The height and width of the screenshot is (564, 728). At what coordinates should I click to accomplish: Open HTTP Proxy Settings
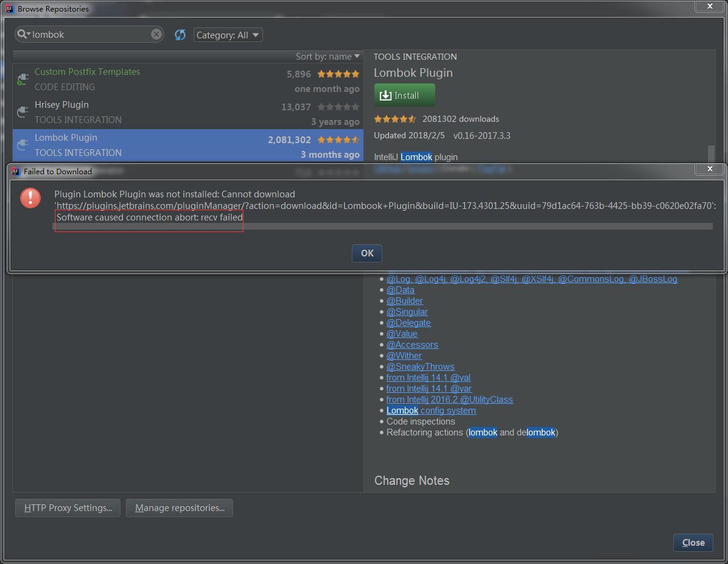pos(68,508)
